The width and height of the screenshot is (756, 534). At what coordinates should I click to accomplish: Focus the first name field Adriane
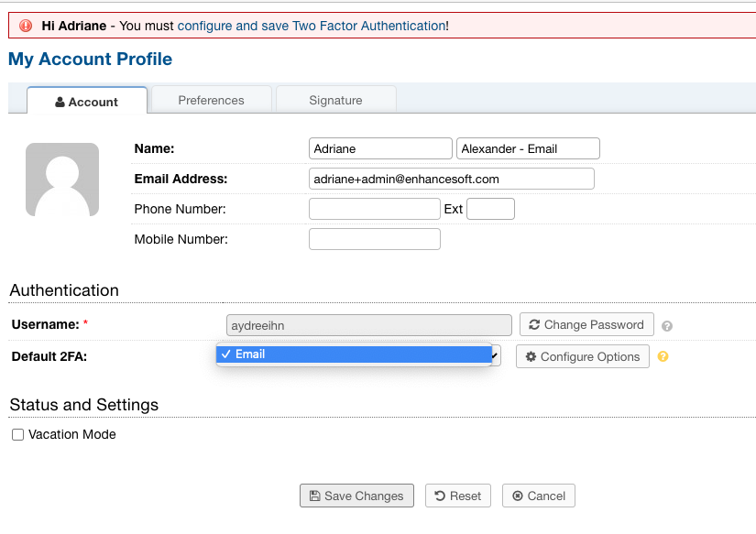point(380,148)
